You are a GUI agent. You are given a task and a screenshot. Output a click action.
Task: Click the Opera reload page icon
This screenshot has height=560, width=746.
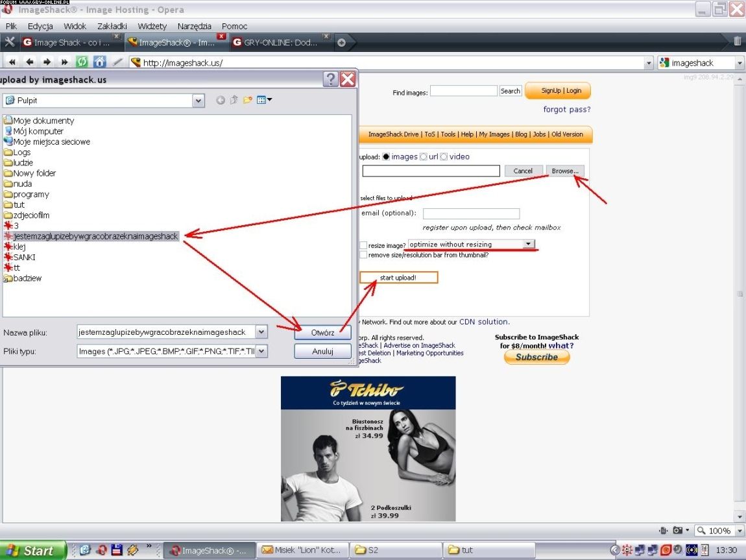[82, 62]
